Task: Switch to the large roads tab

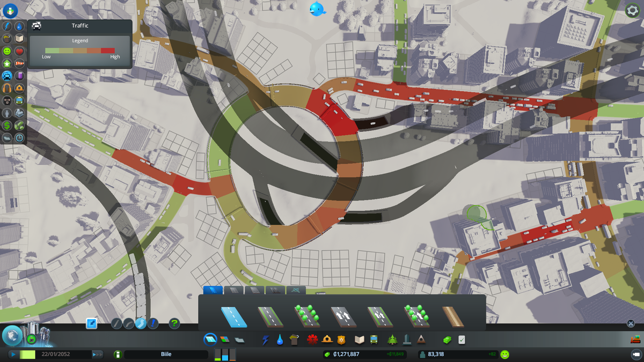Action: [254, 290]
